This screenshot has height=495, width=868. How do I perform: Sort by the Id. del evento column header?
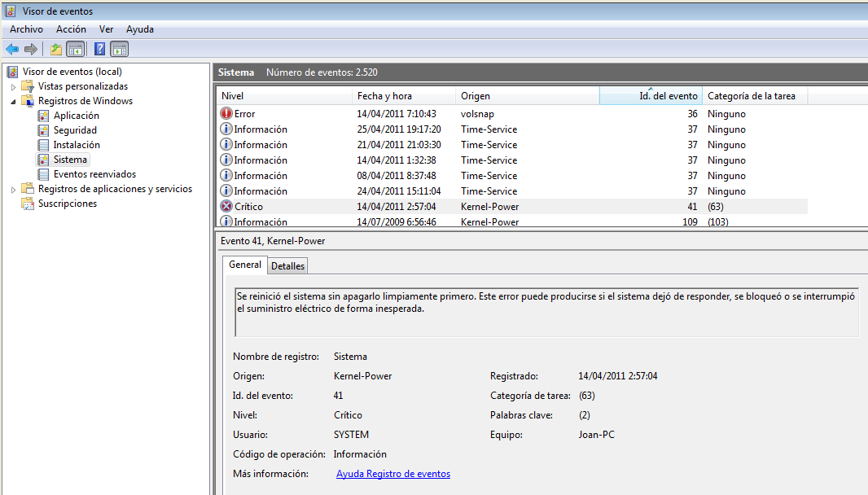click(x=650, y=96)
